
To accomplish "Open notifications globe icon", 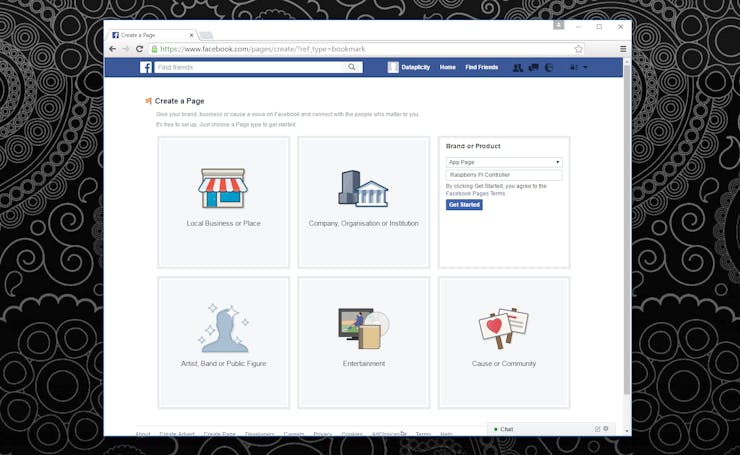I will click(x=549, y=67).
